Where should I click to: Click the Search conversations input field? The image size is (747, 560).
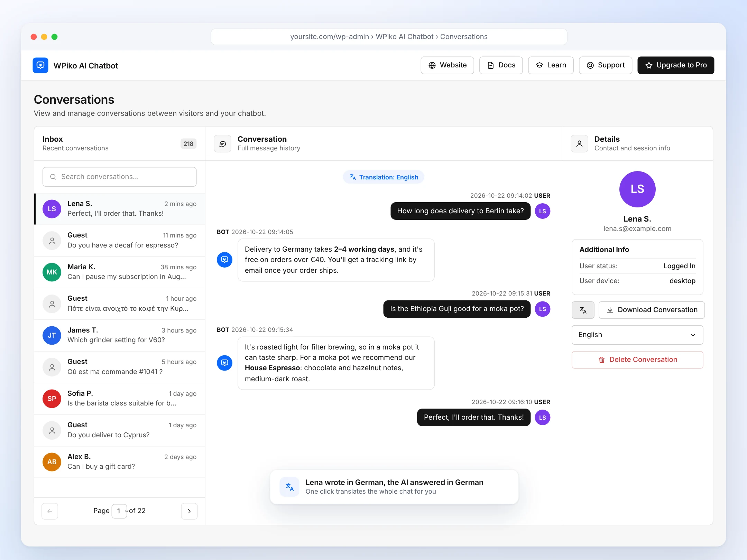[119, 177]
